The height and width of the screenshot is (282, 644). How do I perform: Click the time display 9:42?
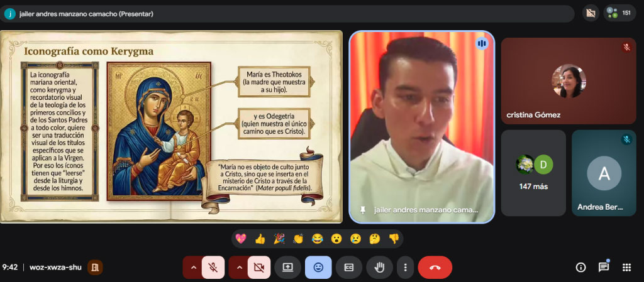10,268
